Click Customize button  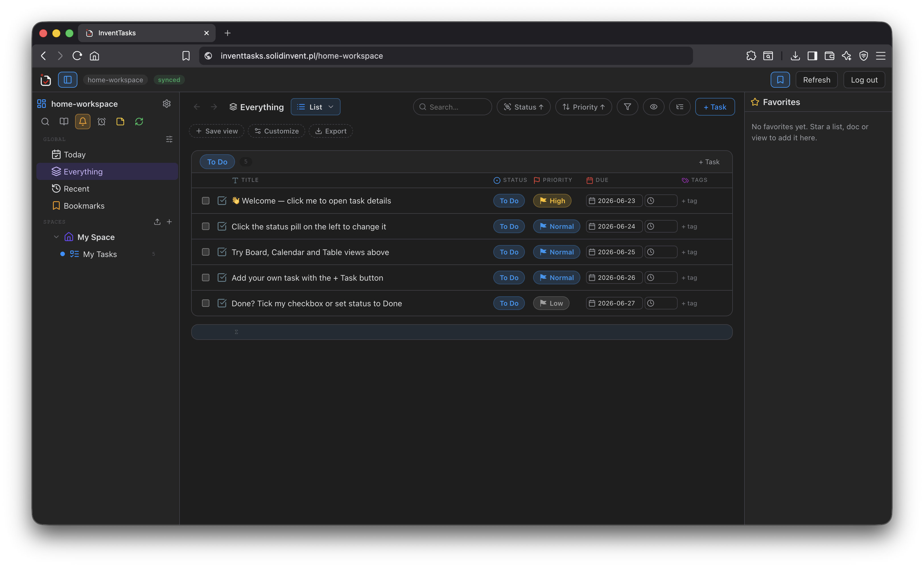tap(277, 131)
